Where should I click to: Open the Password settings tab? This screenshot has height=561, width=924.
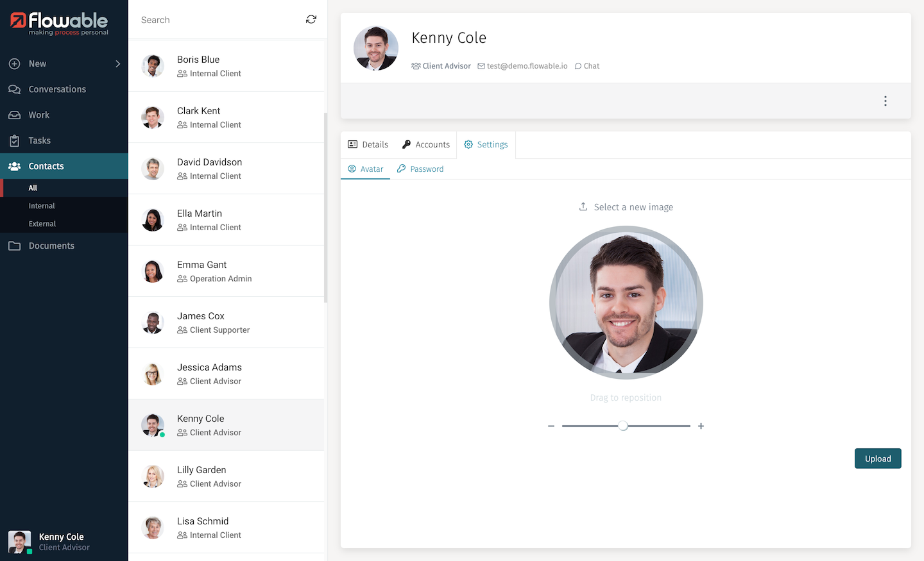coord(420,169)
